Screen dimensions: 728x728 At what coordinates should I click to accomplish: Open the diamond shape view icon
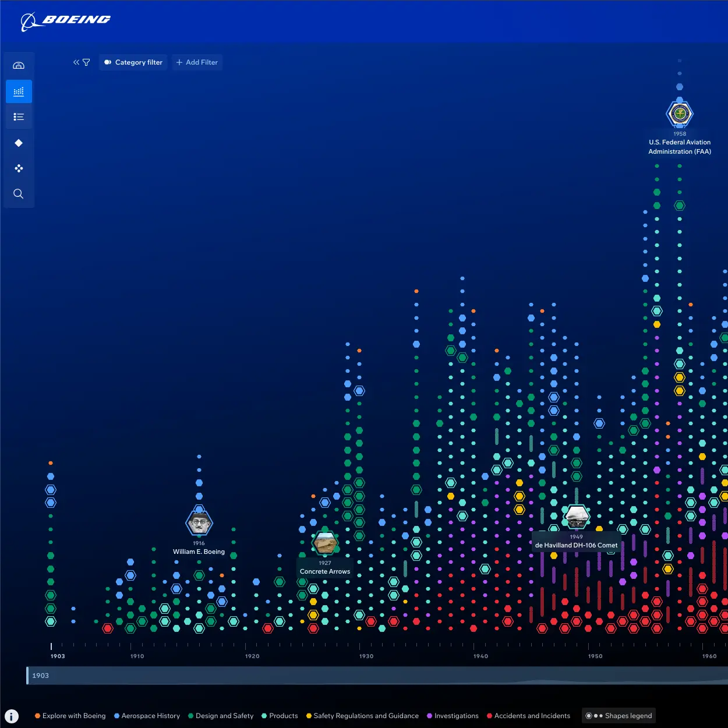pyautogui.click(x=19, y=143)
